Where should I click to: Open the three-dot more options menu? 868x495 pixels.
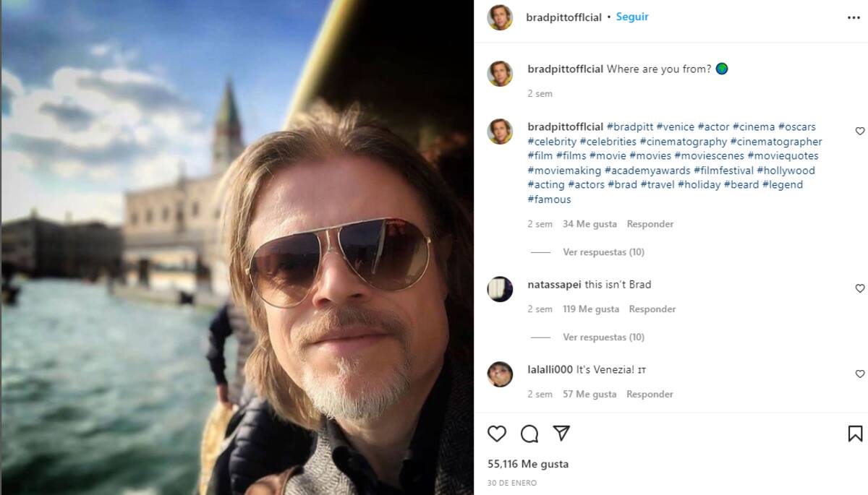coord(854,18)
